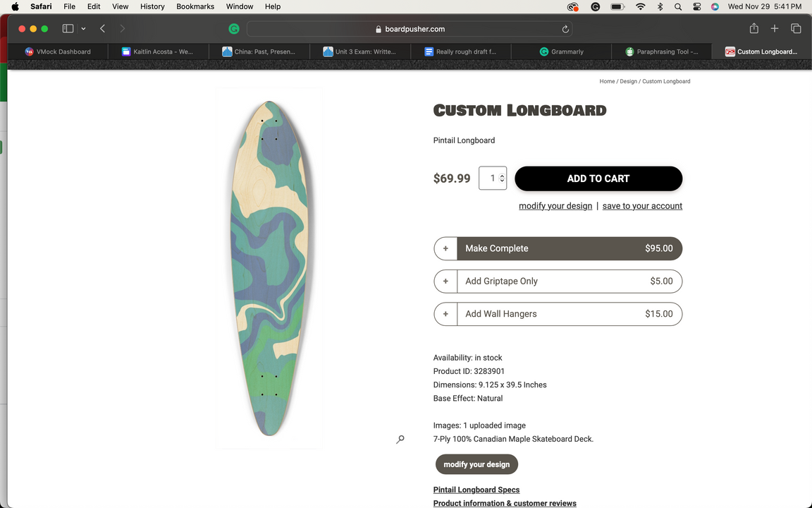Click the ADD TO CART button

598,179
